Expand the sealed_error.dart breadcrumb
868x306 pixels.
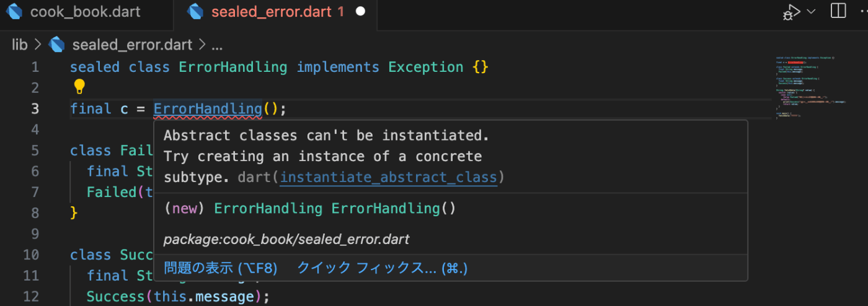132,45
